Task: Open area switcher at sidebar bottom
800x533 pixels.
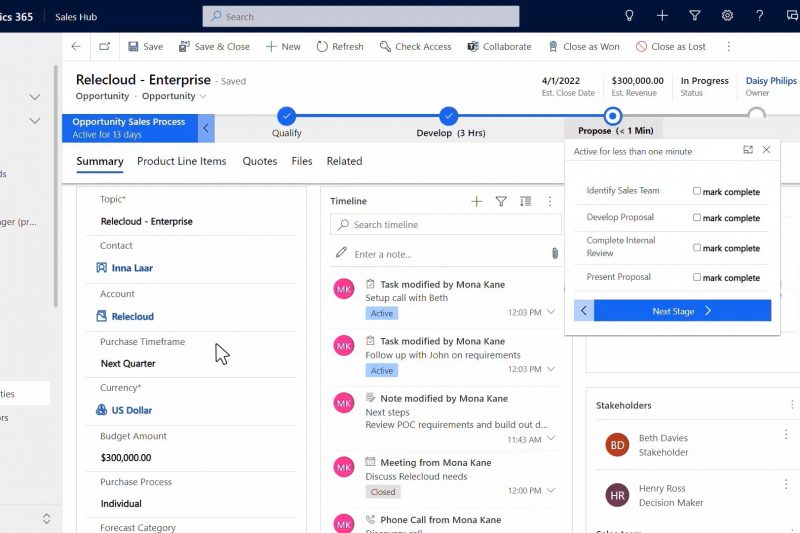Action: point(46,519)
